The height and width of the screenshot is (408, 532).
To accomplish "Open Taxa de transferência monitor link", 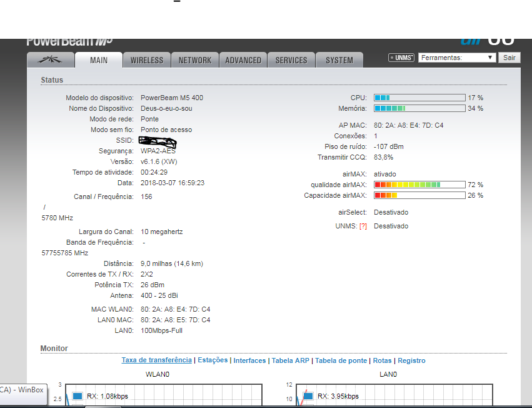I will pyautogui.click(x=157, y=360).
